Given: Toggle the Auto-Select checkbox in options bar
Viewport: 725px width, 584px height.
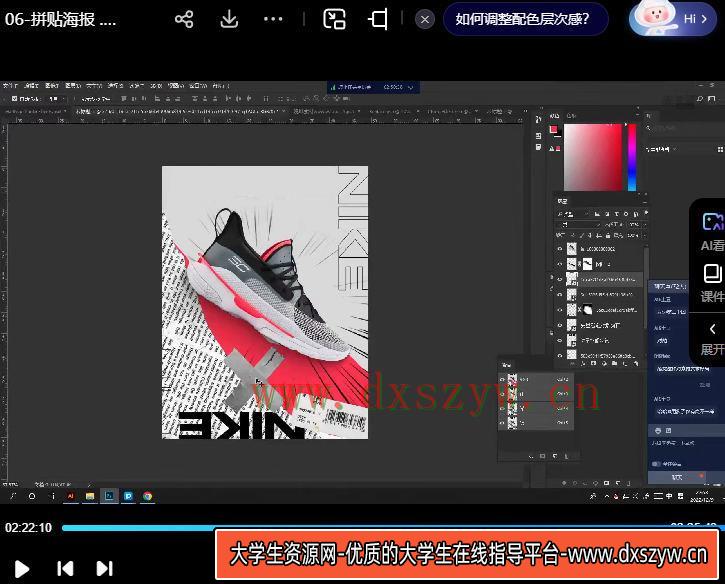Looking at the screenshot, I should 14,98.
